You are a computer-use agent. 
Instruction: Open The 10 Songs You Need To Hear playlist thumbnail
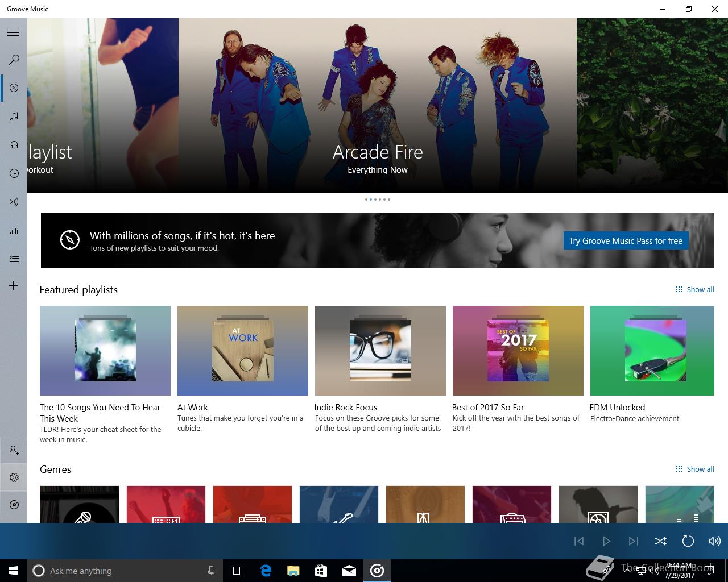(x=105, y=351)
